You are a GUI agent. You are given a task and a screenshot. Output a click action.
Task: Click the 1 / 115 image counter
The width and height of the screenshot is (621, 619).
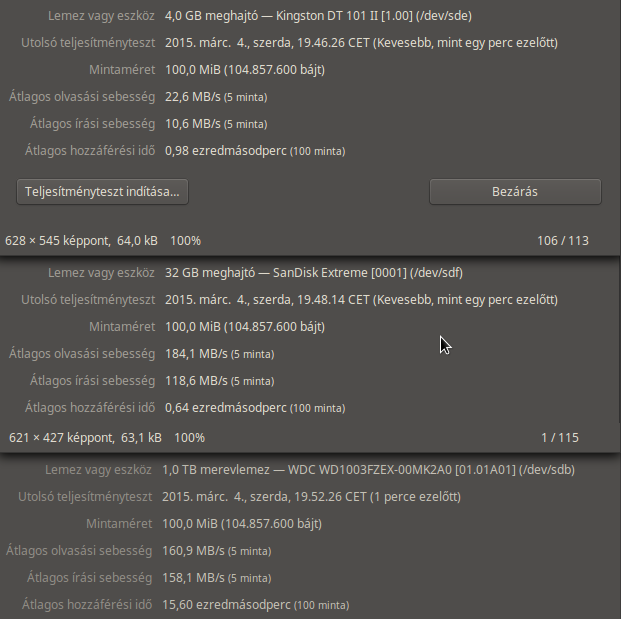560,438
